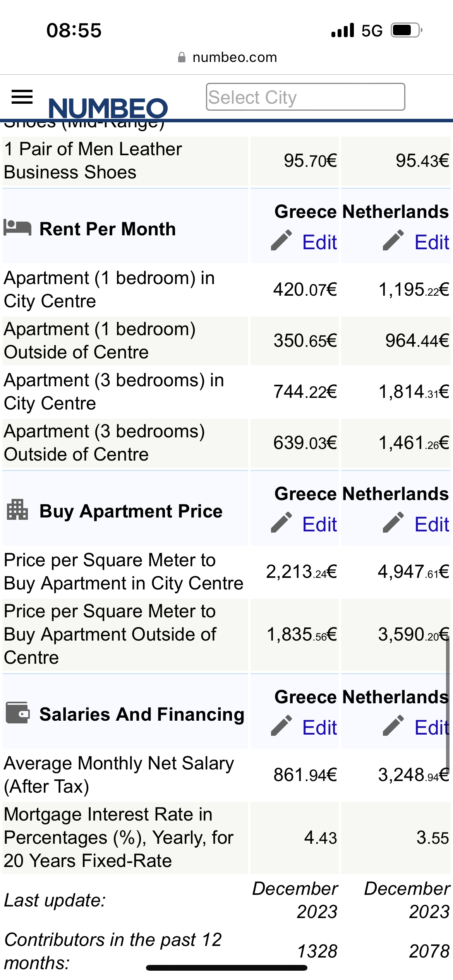Edit Netherlands prices under Buy Apartment Price
This screenshot has height=980, width=453.
(432, 524)
